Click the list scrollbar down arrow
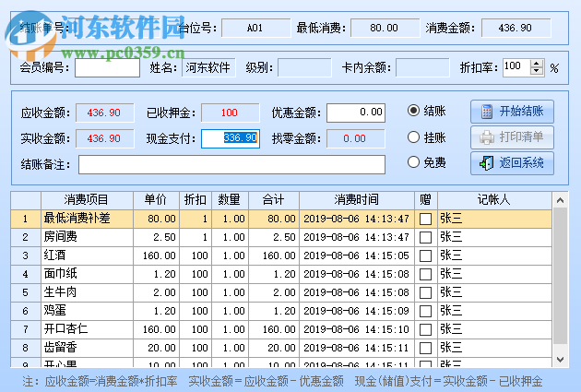Viewport: 581px width, 392px height. pos(561,360)
